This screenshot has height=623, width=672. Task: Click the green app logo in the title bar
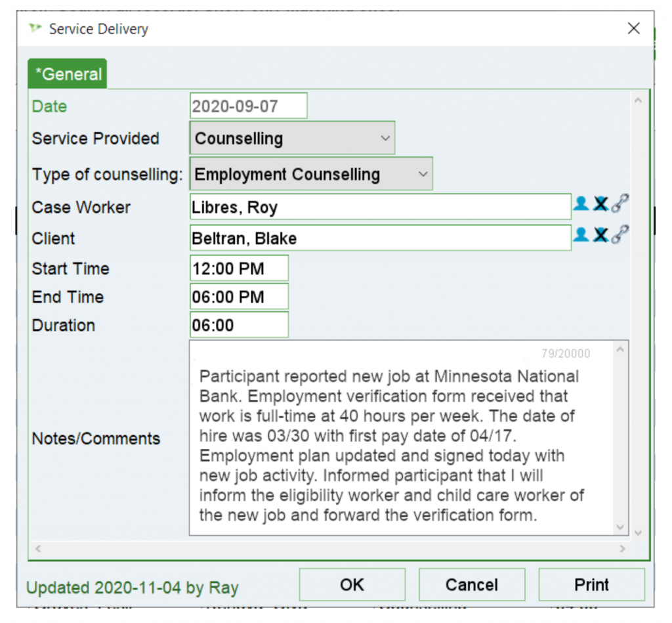(34, 29)
